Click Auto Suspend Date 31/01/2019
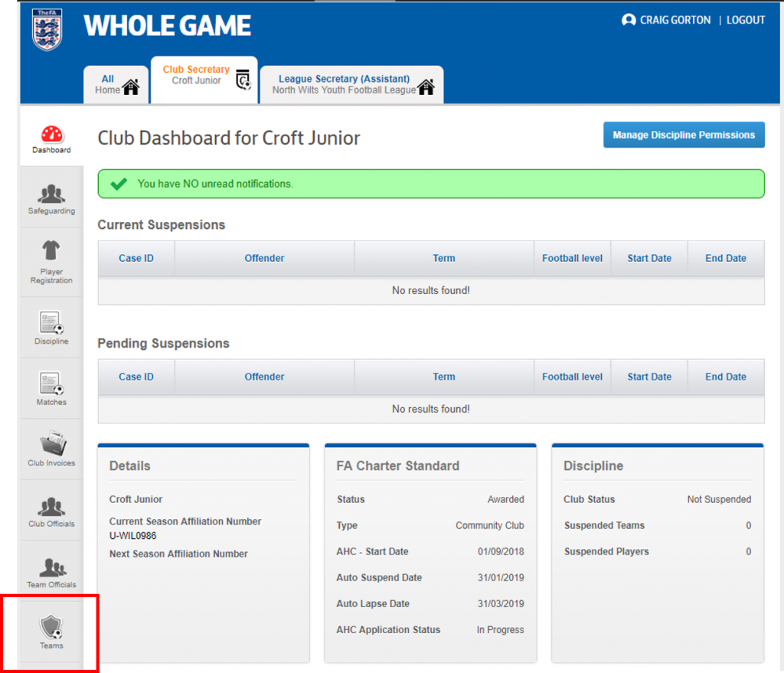 [x=501, y=577]
